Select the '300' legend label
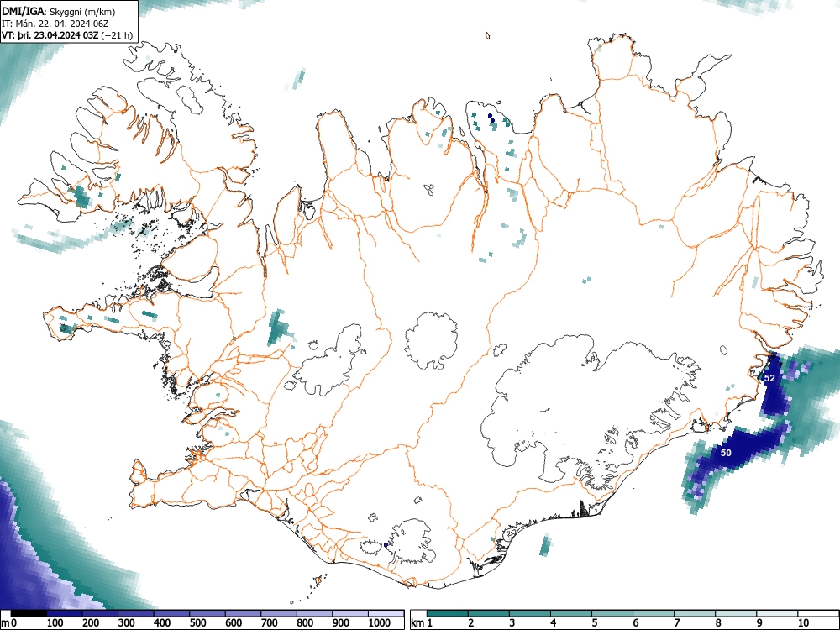Screen dimensions: 840x630 click(127, 623)
